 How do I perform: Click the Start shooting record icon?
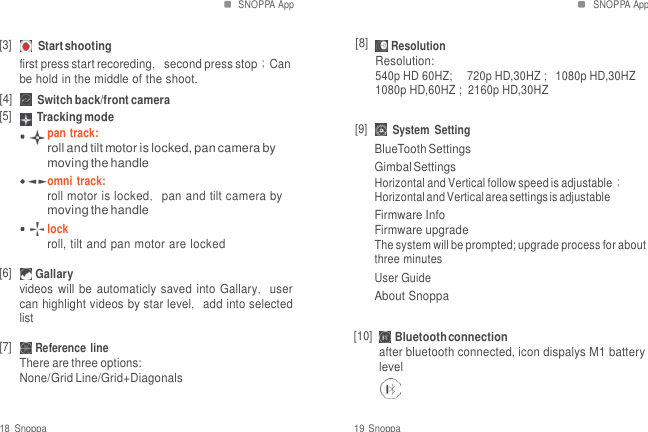pyautogui.click(x=26, y=46)
